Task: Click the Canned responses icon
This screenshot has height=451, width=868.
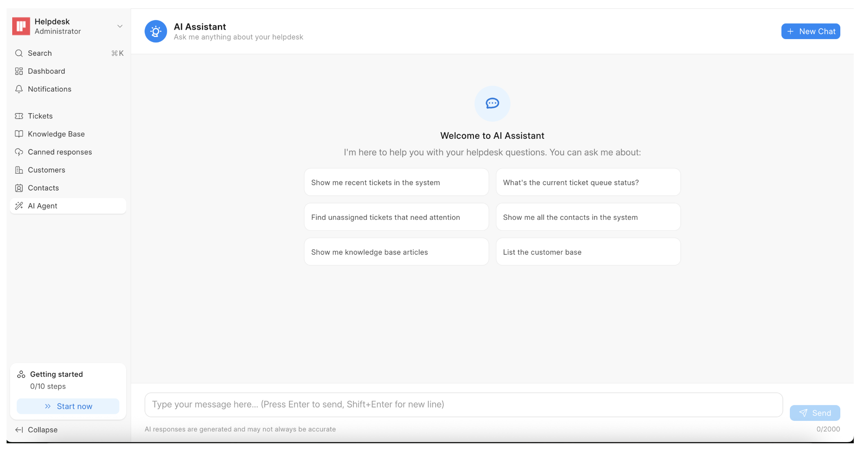Action: click(19, 152)
